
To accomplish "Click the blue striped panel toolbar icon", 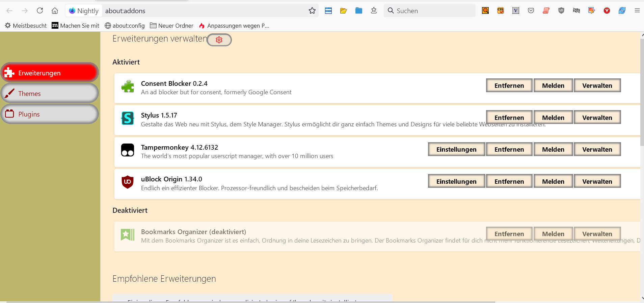I will (328, 11).
